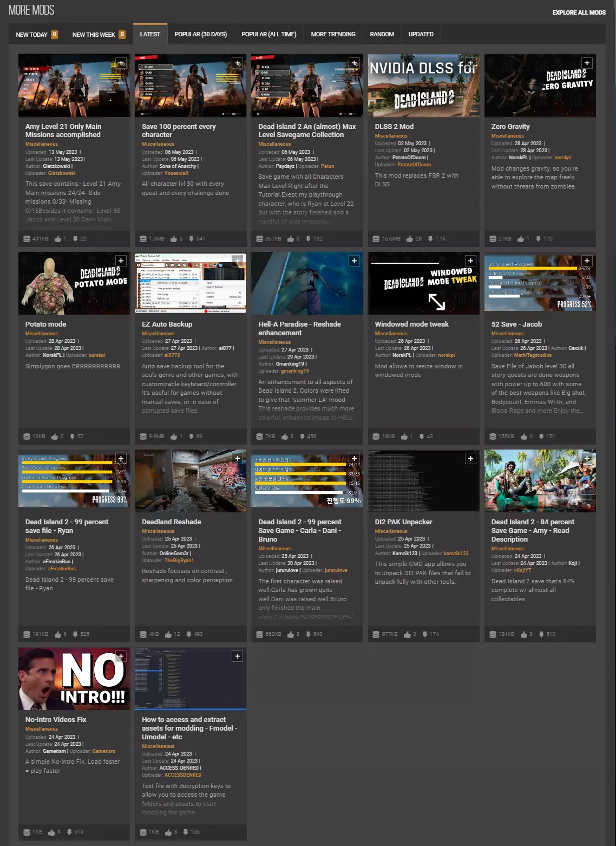The width and height of the screenshot is (616, 846).
Task: Click the plus icon on Zero Gravity thumbnail
Action: pyautogui.click(x=587, y=63)
